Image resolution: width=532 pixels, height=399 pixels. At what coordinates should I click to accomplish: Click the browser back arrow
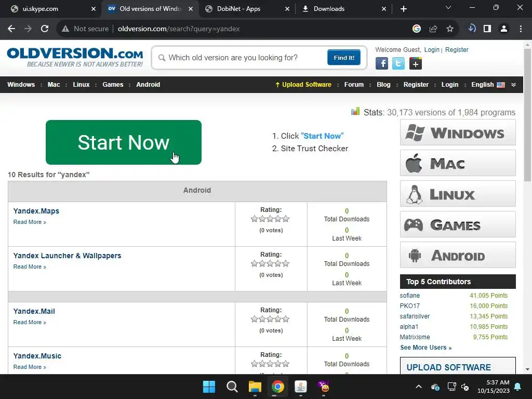click(x=11, y=29)
